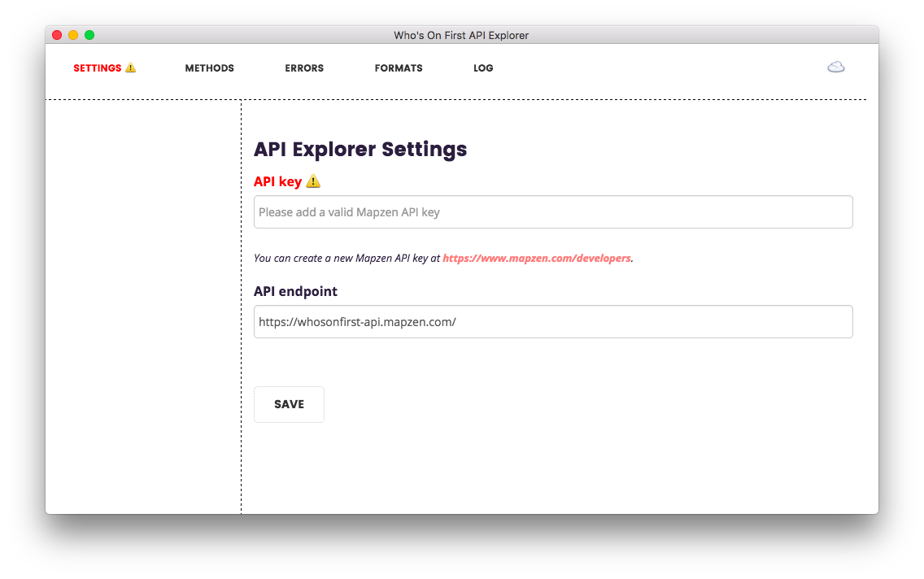Click the API endpoint label
Viewport: 924px width, 579px height.
coord(295,291)
